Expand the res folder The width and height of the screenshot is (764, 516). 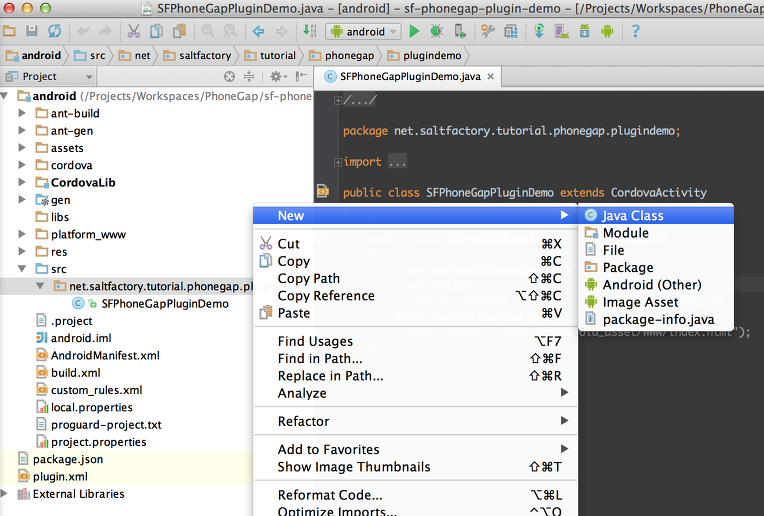22,251
